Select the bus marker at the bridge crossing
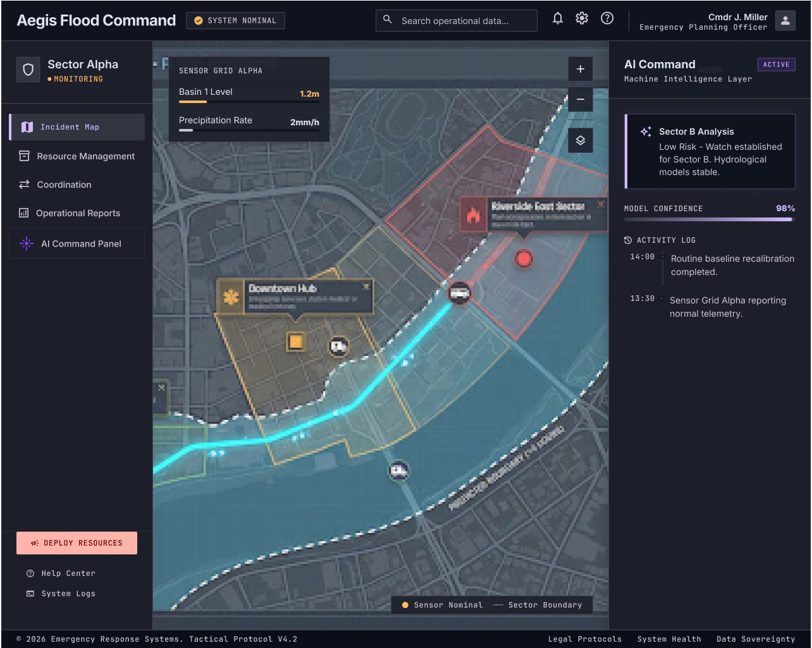 (460, 293)
